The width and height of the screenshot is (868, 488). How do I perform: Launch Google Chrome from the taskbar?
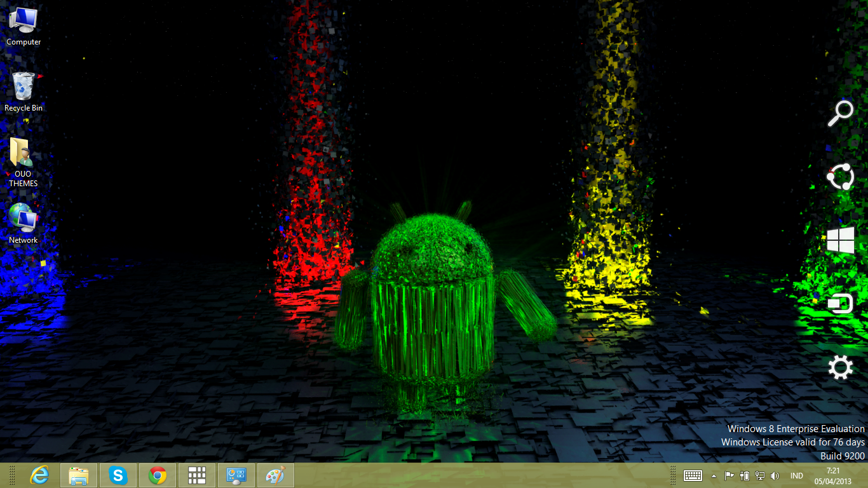158,475
